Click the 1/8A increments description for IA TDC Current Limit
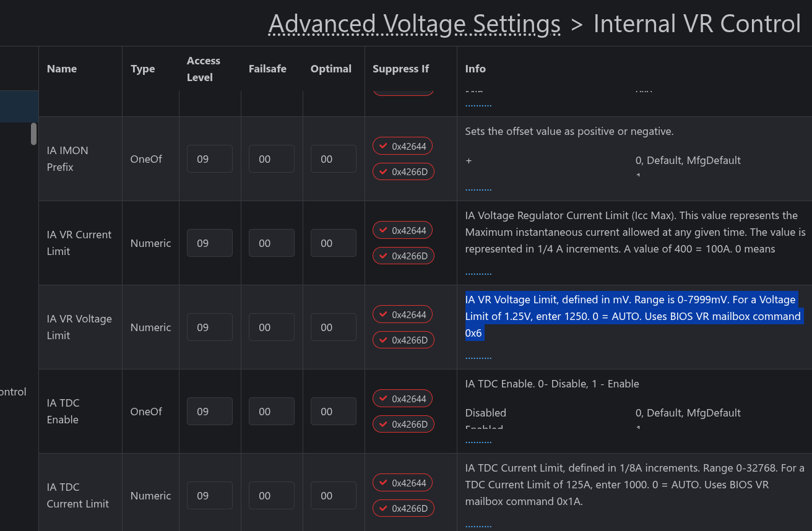Viewport: 812px width, 531px height. 635,485
